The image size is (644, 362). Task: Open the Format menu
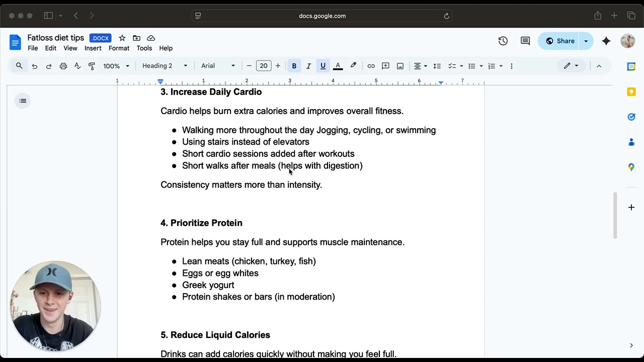point(119,48)
